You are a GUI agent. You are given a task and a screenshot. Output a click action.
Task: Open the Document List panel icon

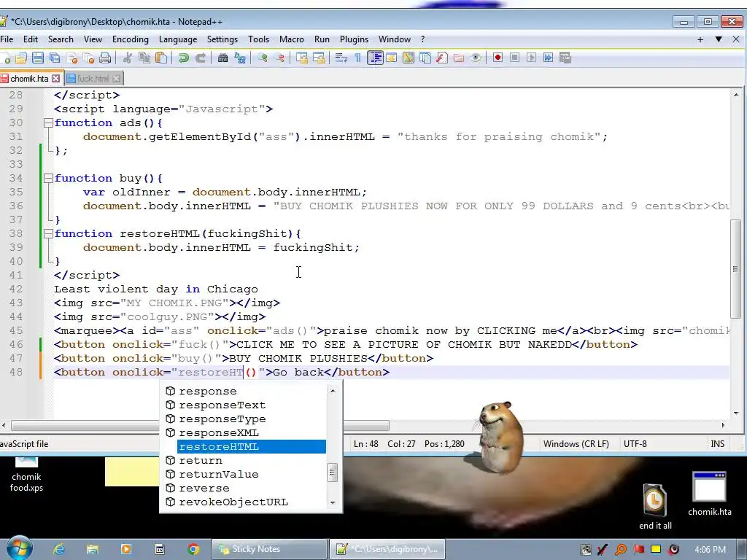click(425, 58)
